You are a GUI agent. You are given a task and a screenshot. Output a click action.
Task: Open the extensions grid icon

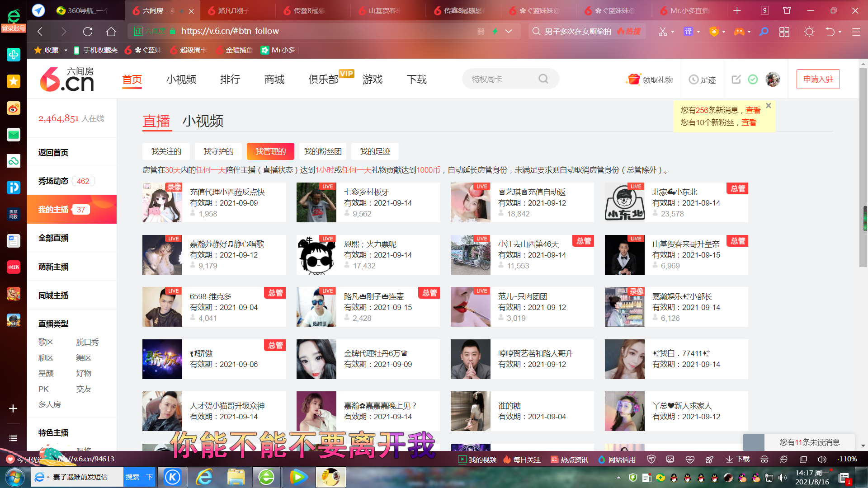[x=784, y=31]
